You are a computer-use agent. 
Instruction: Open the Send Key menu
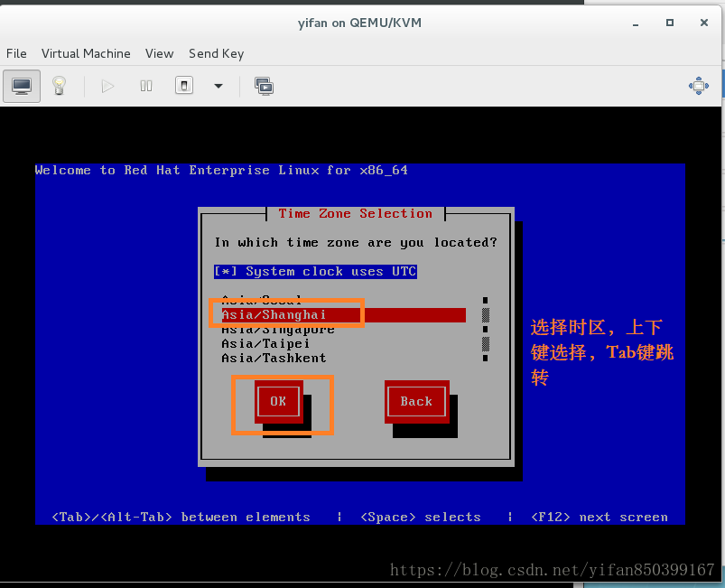click(217, 53)
